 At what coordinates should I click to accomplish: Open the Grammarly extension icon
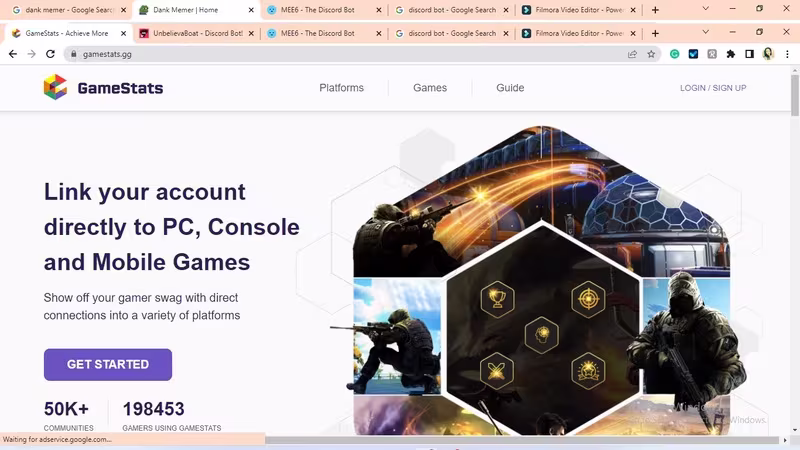click(x=674, y=54)
